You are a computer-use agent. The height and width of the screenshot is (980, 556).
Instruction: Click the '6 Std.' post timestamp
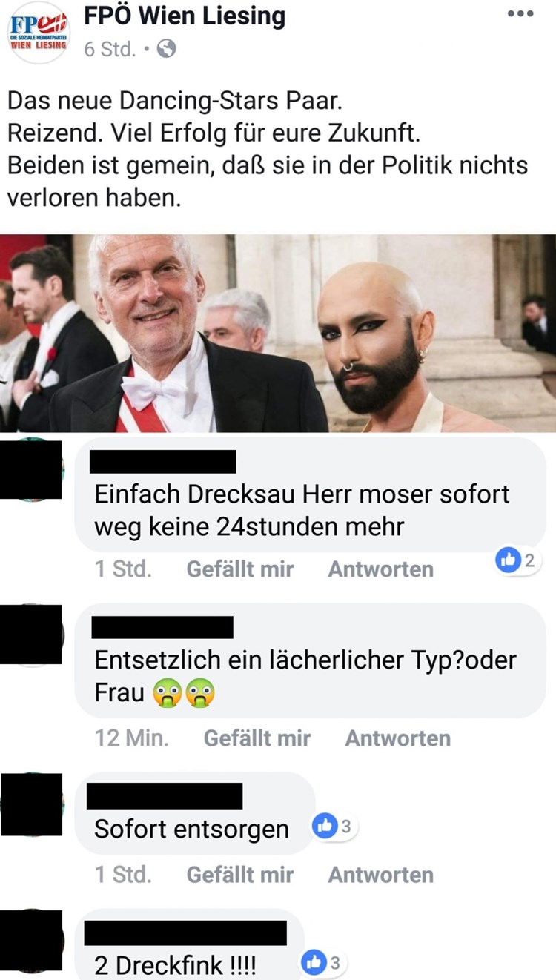[110, 49]
